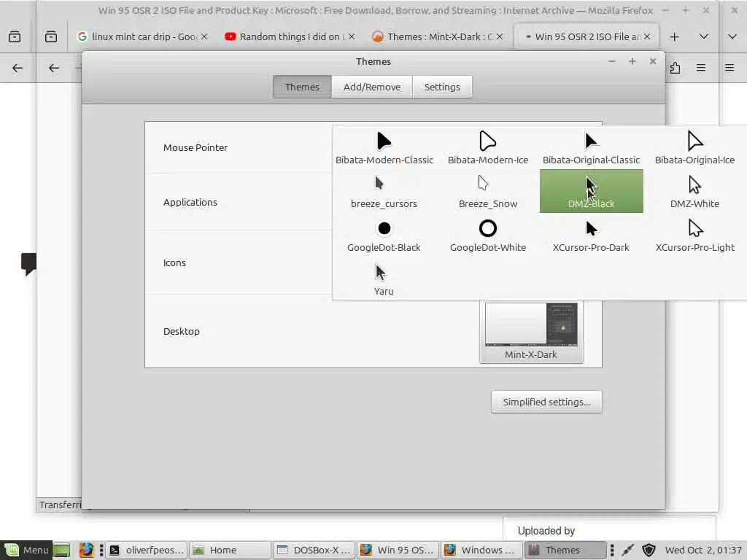This screenshot has width=747, height=560.
Task: Select the GoogleDot-Black cursor
Action: (384, 236)
